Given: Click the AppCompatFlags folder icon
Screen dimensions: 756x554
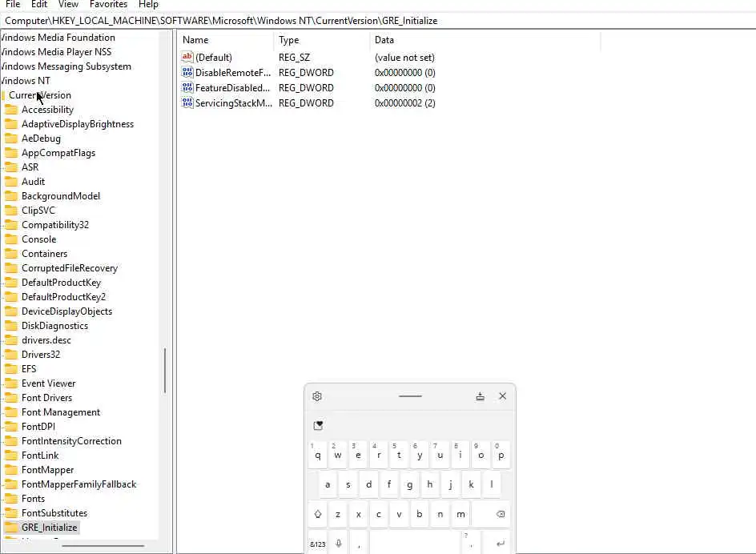Looking at the screenshot, I should (10, 153).
